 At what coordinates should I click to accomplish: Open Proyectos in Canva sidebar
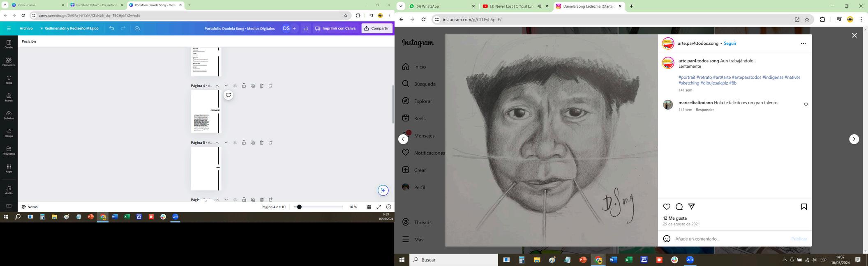[9, 150]
